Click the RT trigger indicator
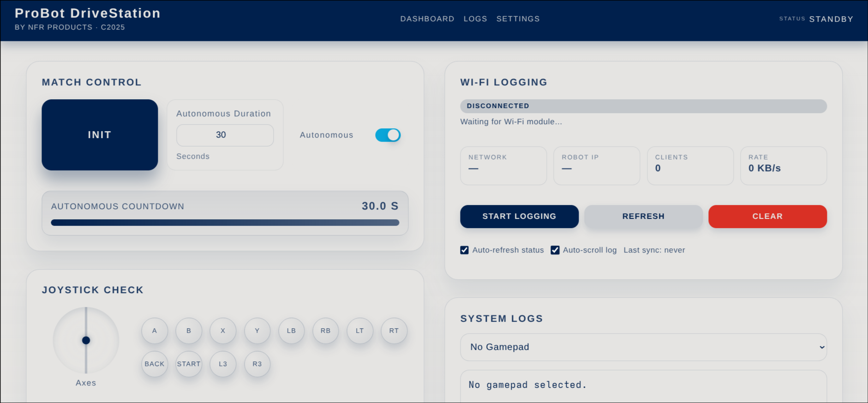The image size is (868, 403). coord(394,331)
